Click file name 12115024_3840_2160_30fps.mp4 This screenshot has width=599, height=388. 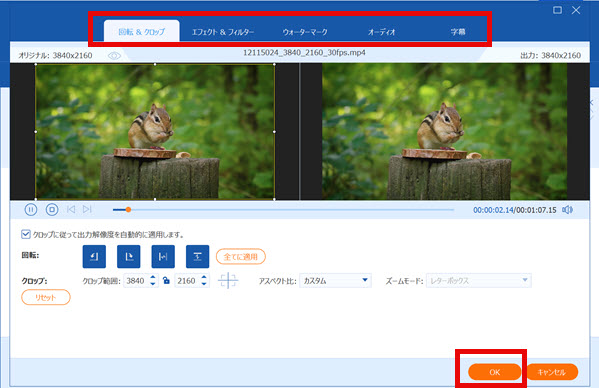[304, 53]
